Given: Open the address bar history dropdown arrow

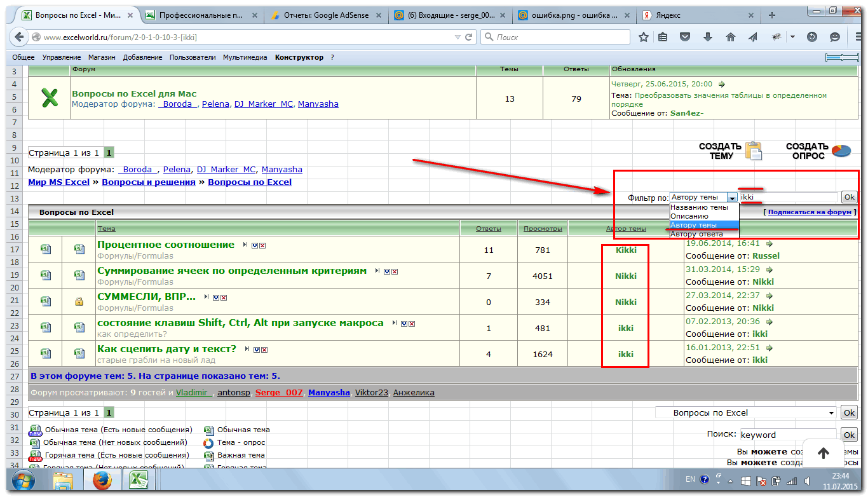Looking at the screenshot, I should point(459,37).
